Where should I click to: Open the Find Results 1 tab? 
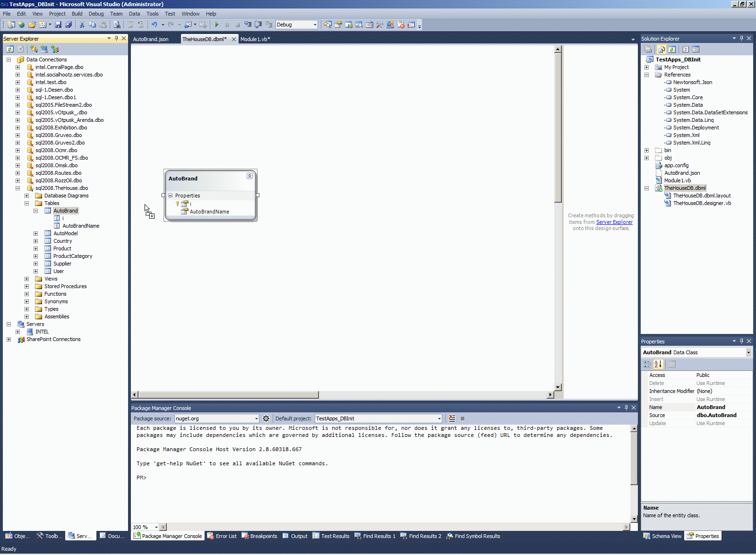coord(375,536)
